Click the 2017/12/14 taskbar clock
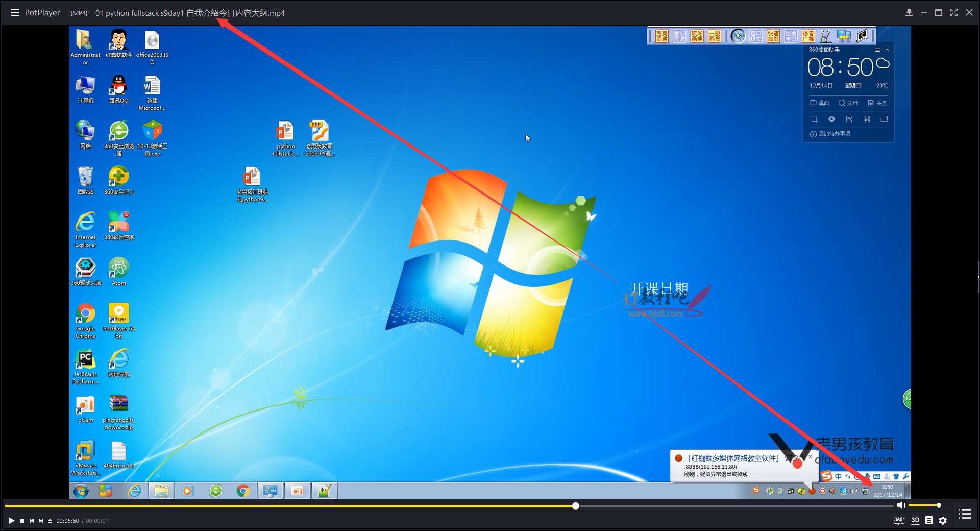This screenshot has height=531, width=980. [x=888, y=491]
